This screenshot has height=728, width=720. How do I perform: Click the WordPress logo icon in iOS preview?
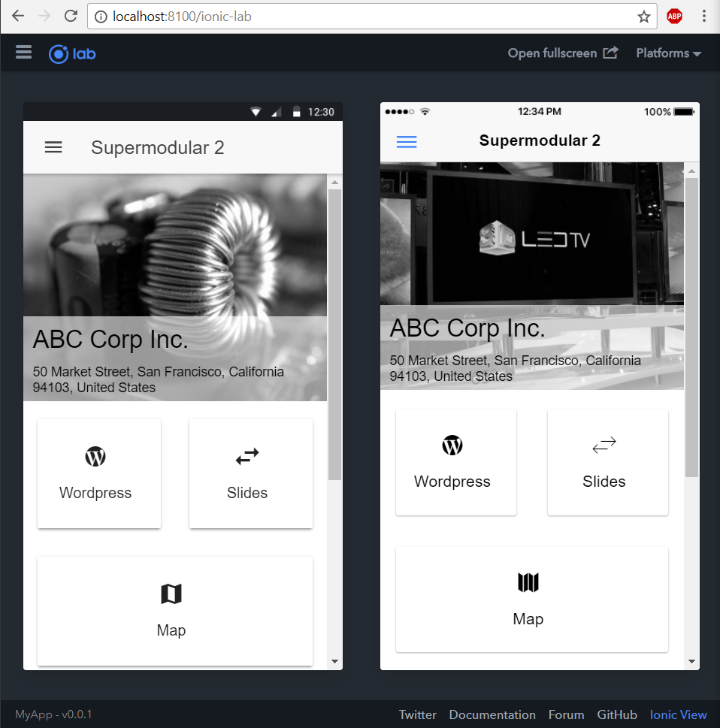[x=452, y=446]
